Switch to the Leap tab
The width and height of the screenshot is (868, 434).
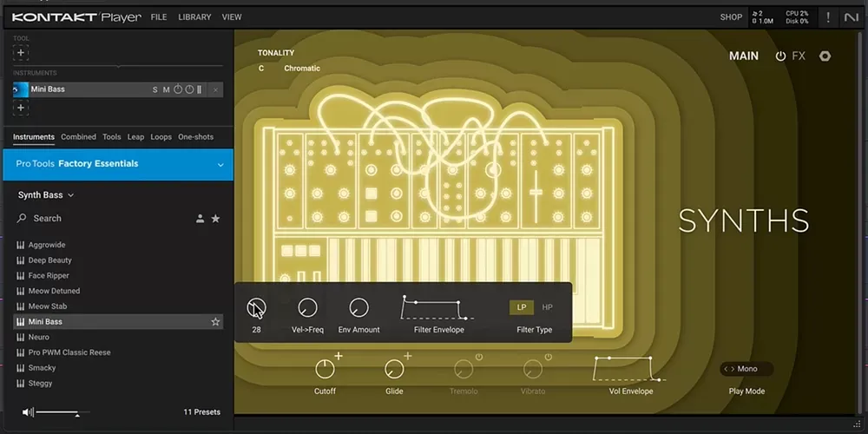coord(135,137)
